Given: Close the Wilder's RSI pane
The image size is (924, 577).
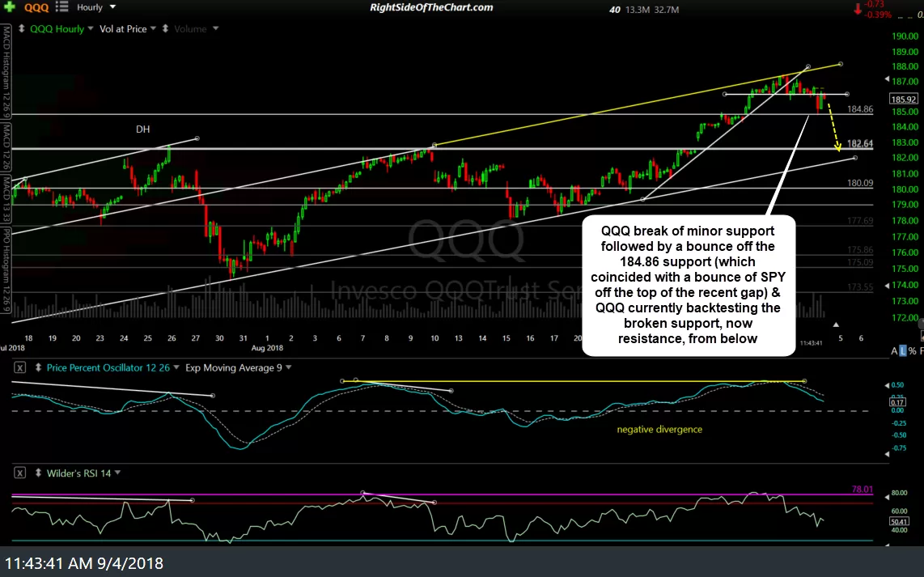Looking at the screenshot, I should coord(19,473).
